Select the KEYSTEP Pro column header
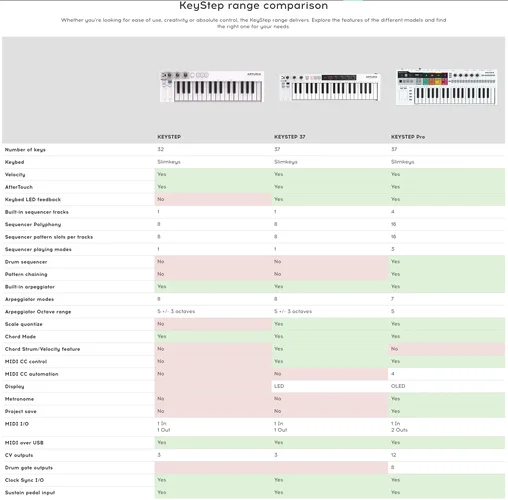The image size is (508, 500). [x=408, y=137]
